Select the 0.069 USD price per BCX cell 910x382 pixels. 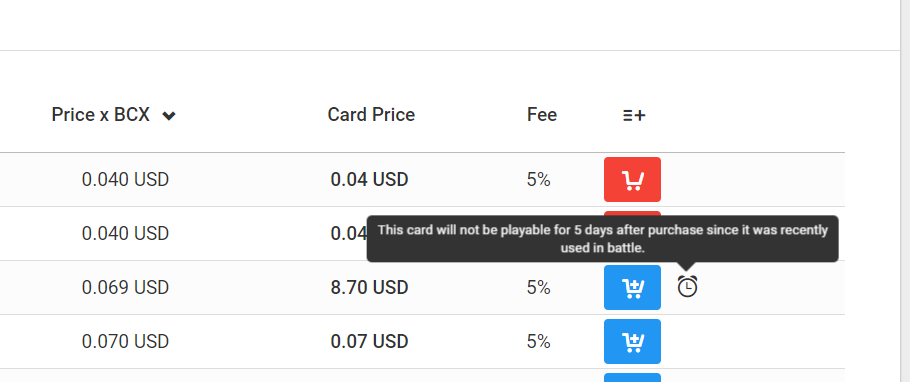(125, 287)
